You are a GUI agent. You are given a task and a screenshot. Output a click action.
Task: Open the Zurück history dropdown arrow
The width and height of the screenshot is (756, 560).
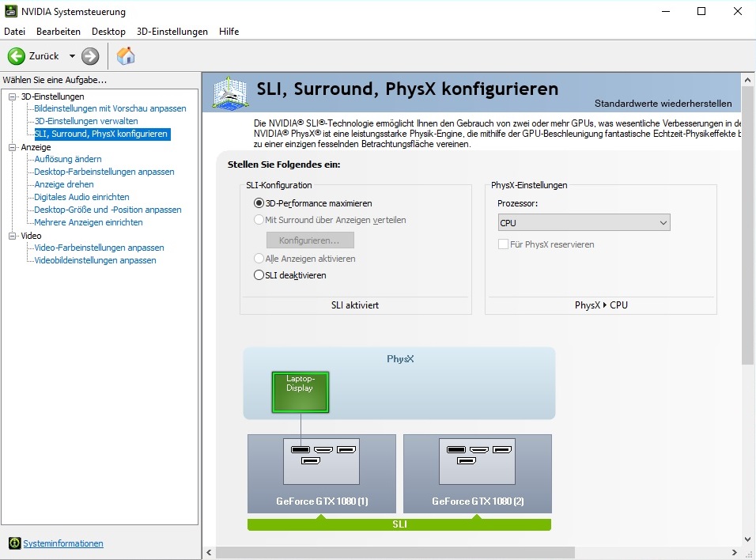tap(72, 56)
